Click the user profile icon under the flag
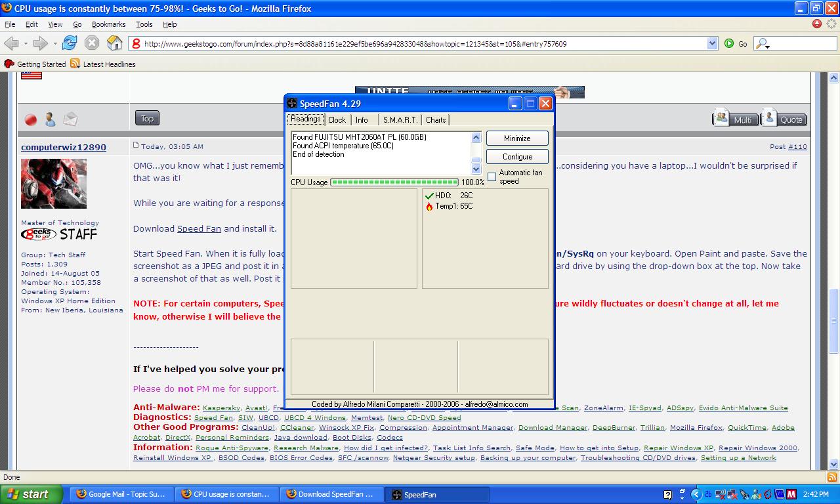The image size is (840, 504). (50, 119)
